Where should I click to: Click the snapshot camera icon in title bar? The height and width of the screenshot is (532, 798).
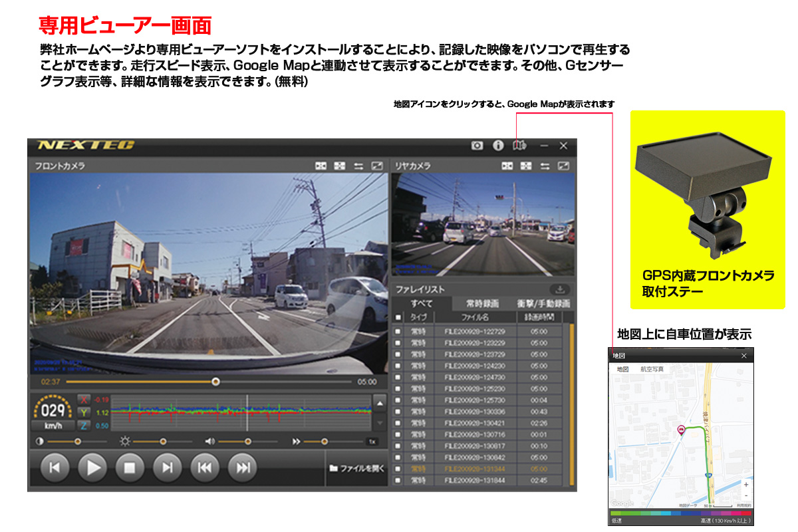477,146
